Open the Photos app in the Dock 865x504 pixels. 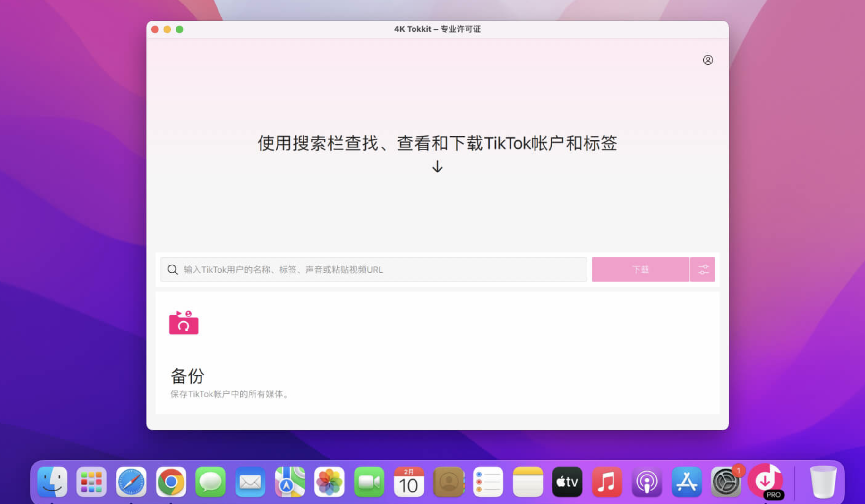[x=329, y=482]
